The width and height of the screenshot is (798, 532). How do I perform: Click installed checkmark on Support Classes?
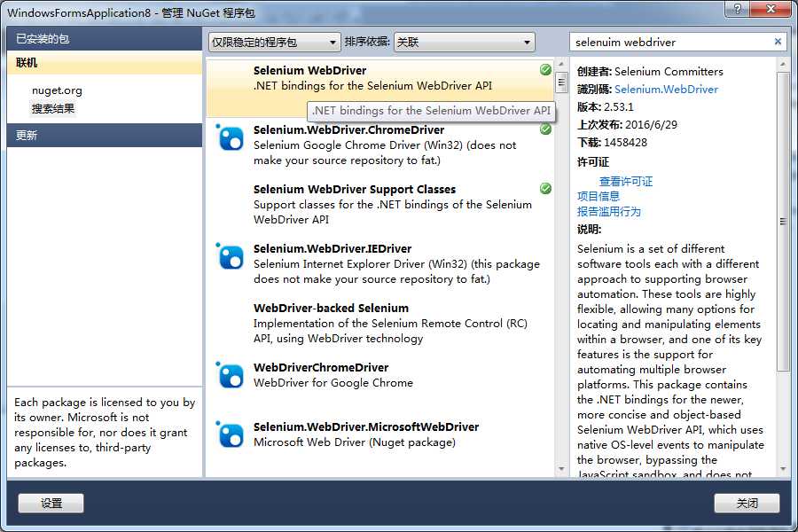[545, 188]
